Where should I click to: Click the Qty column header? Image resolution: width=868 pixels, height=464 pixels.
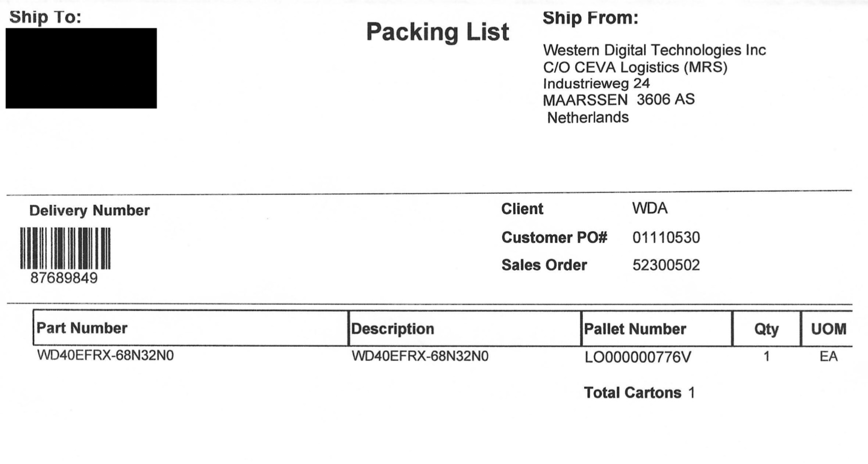[766, 329]
